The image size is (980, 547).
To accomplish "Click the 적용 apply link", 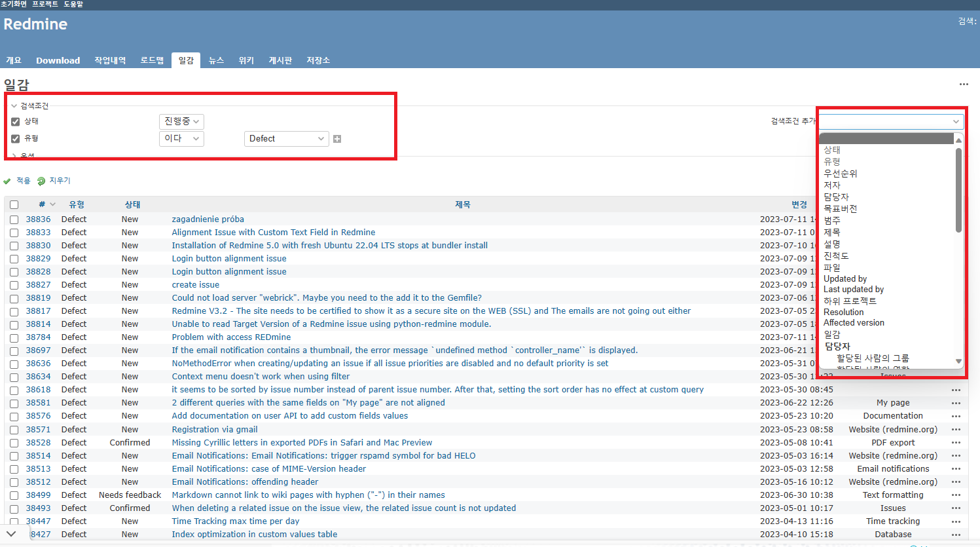I will pyautogui.click(x=24, y=181).
